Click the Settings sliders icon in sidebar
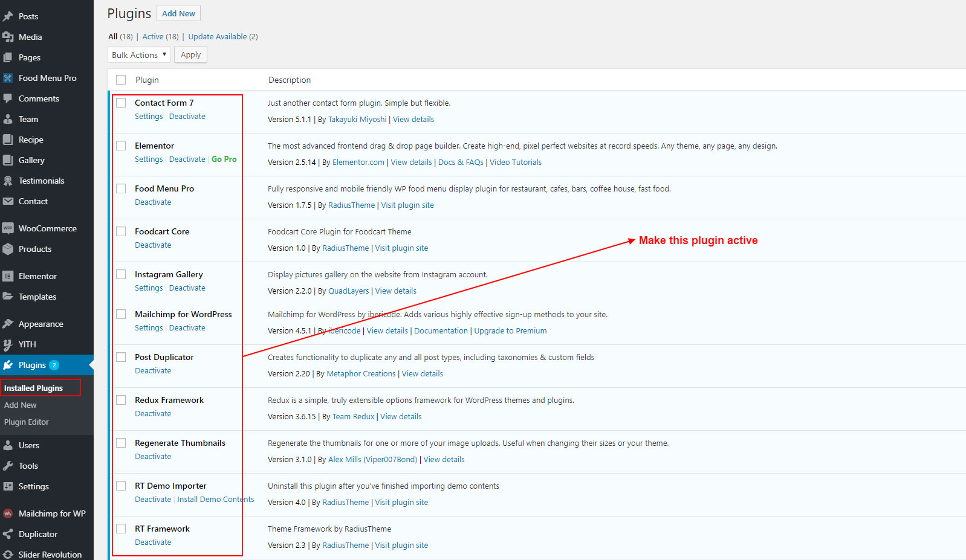Image resolution: width=966 pixels, height=560 pixels. point(8,486)
